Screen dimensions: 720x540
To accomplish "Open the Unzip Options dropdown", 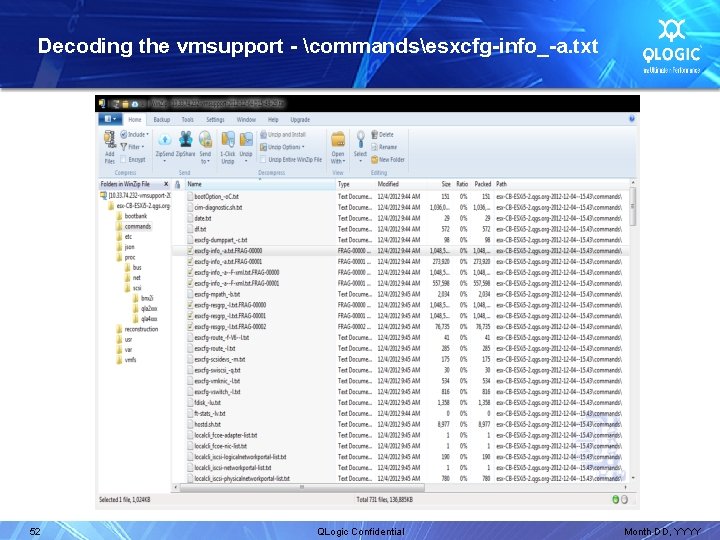I will tap(282, 147).
